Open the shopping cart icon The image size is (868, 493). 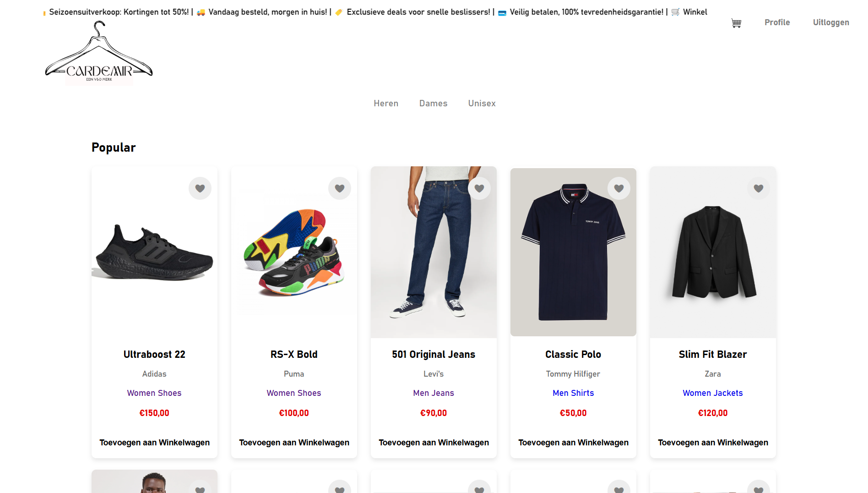point(736,23)
